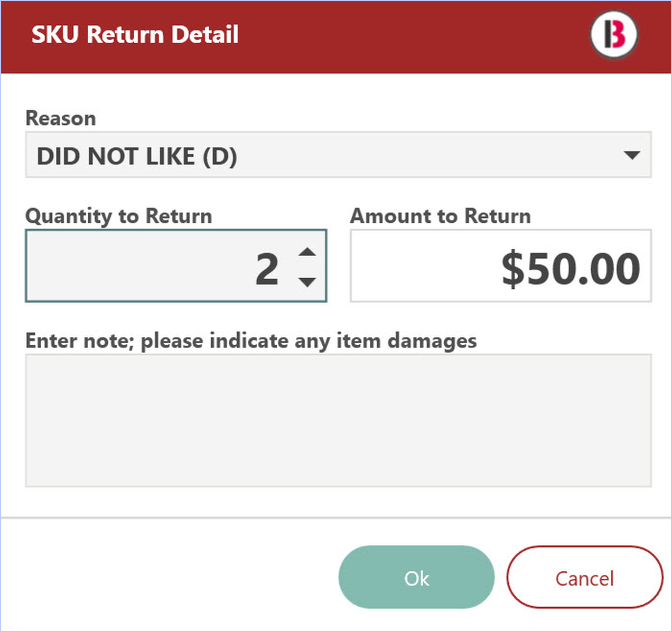
Task: Click the Reason label
Action: (x=61, y=118)
